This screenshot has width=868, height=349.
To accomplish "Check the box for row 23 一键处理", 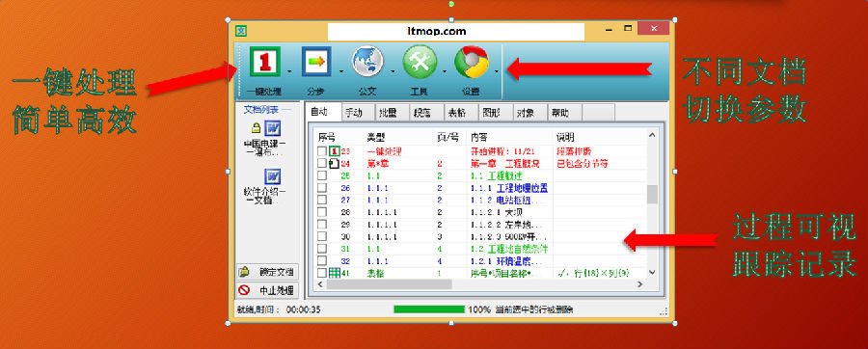I will click(321, 151).
